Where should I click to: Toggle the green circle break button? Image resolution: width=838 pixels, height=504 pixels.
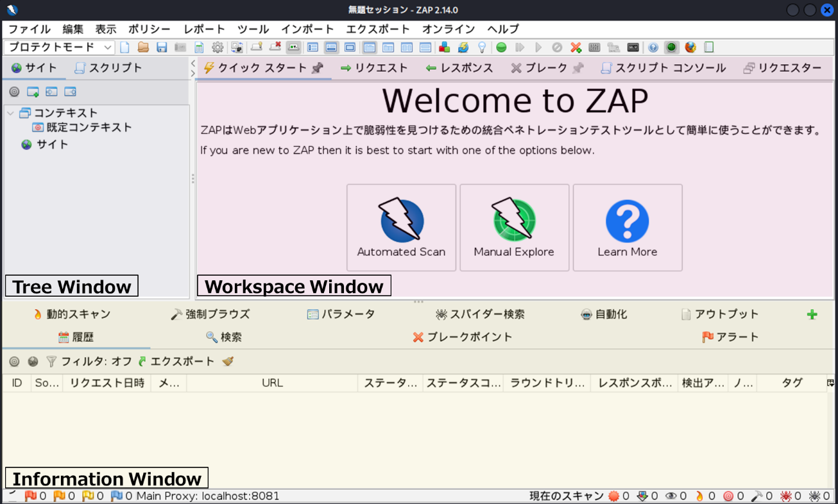[x=501, y=47]
